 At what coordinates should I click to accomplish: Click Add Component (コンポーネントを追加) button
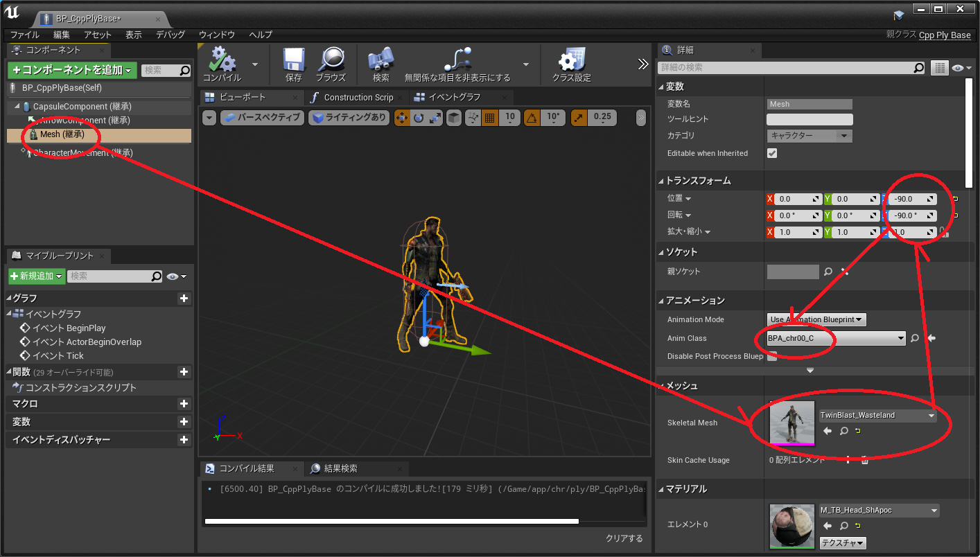(x=73, y=70)
